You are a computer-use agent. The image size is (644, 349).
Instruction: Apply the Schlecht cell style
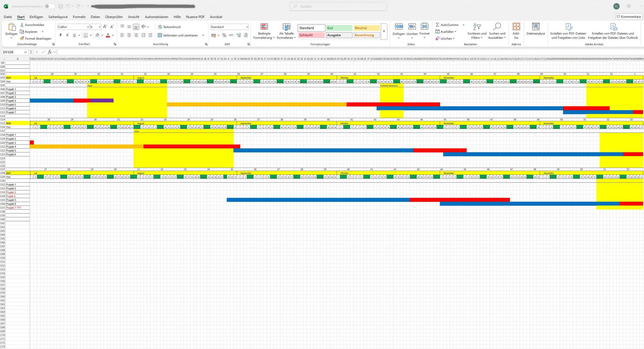[311, 35]
